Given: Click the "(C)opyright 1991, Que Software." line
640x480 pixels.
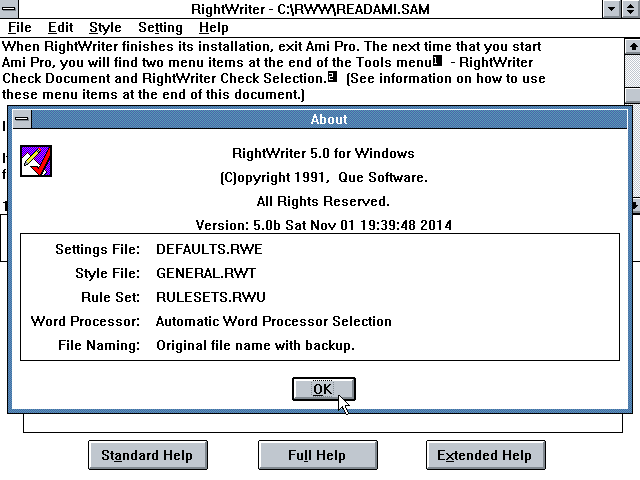Looking at the screenshot, I should coord(324,178).
